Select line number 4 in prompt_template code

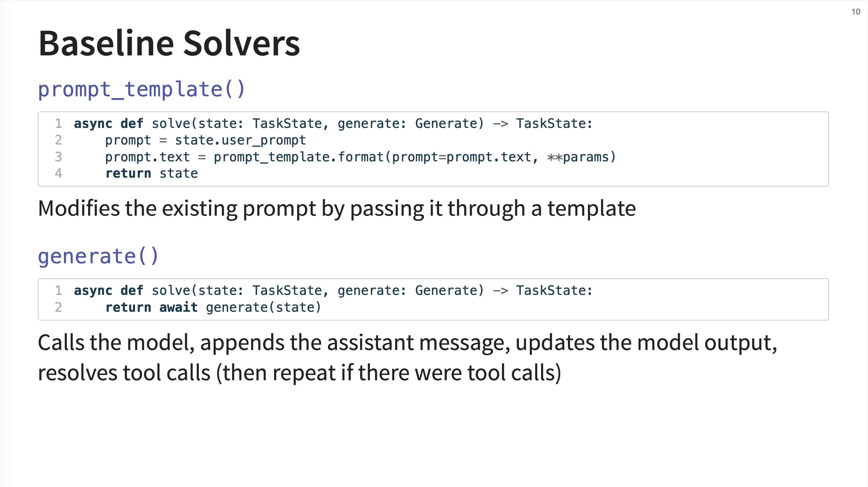point(59,173)
